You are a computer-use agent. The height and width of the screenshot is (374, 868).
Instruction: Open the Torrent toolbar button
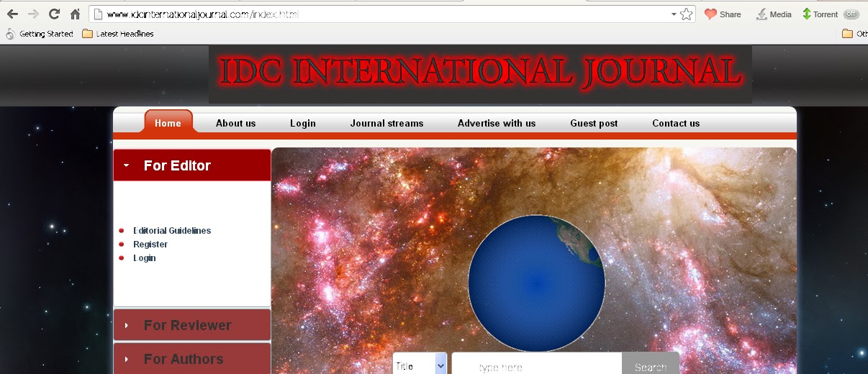(x=820, y=14)
